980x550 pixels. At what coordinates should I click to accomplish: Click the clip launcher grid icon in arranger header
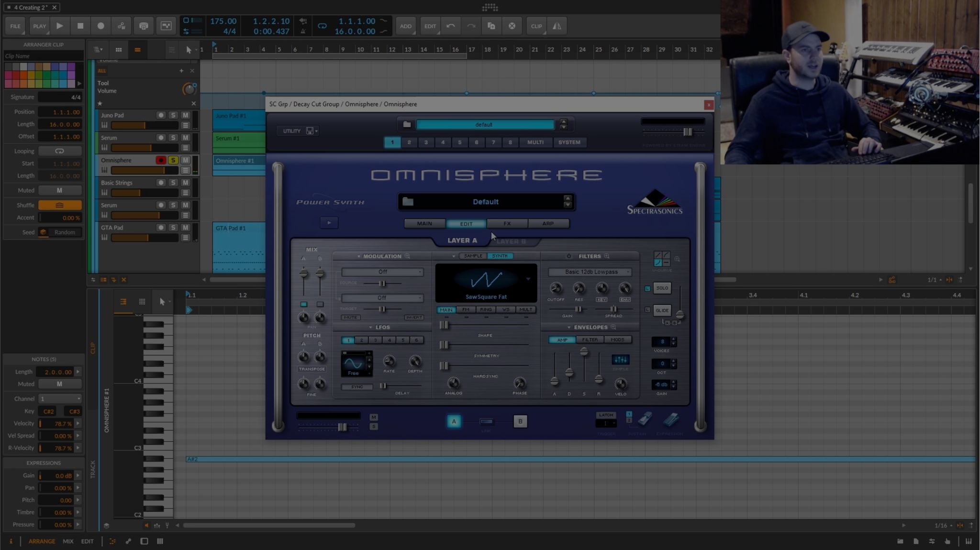click(119, 50)
